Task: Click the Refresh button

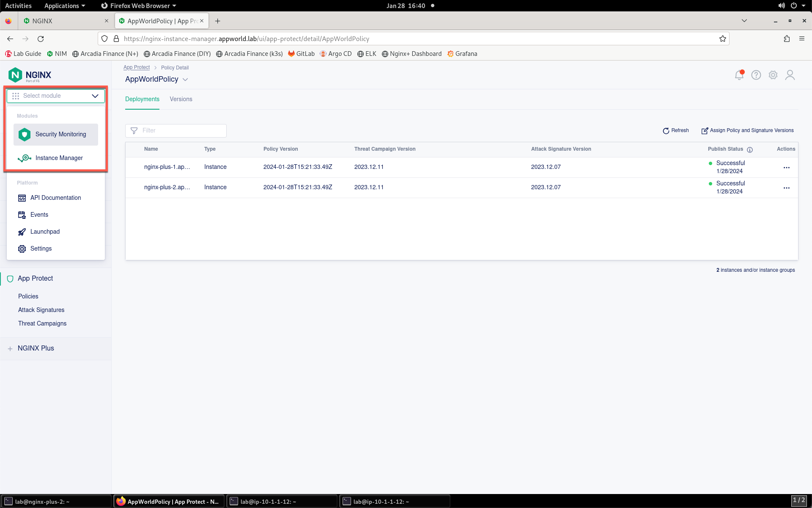Action: coord(676,130)
